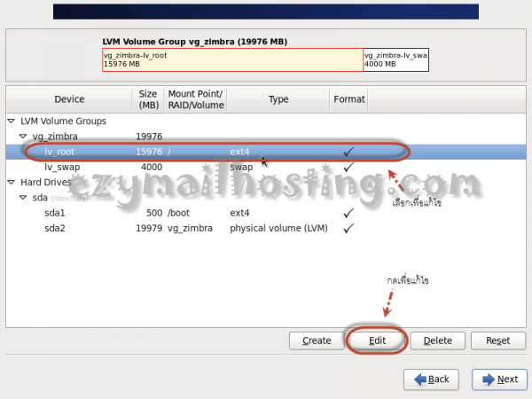Click the /boot mount point cell

(x=178, y=213)
